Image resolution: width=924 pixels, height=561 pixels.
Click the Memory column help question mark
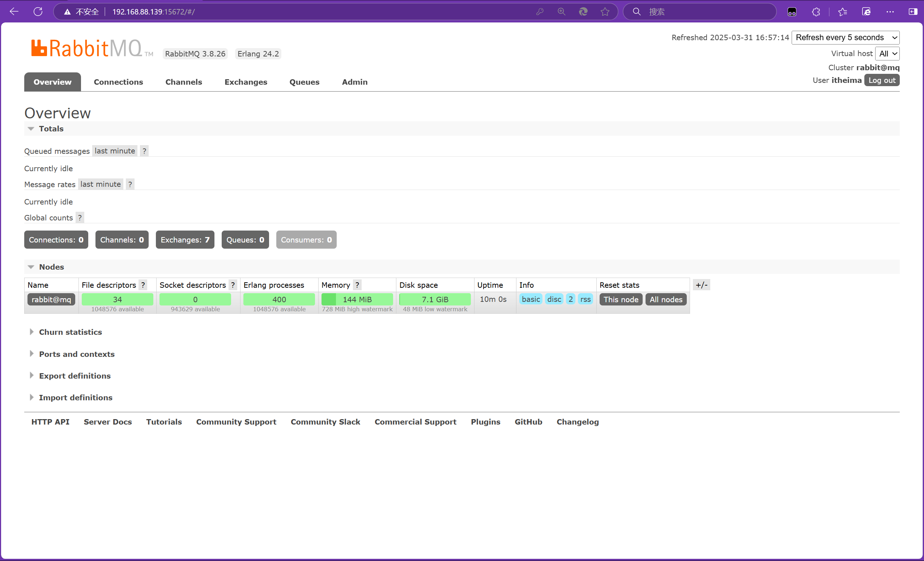click(357, 285)
